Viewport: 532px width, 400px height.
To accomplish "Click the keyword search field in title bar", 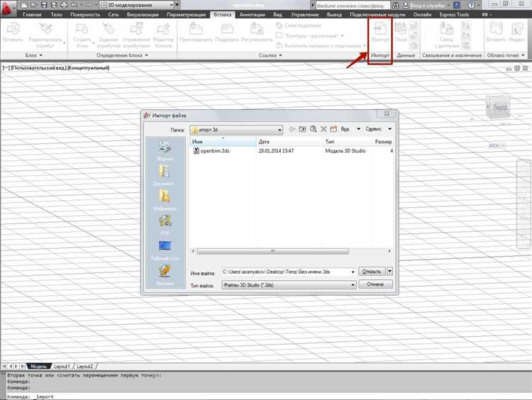I will click(x=353, y=6).
